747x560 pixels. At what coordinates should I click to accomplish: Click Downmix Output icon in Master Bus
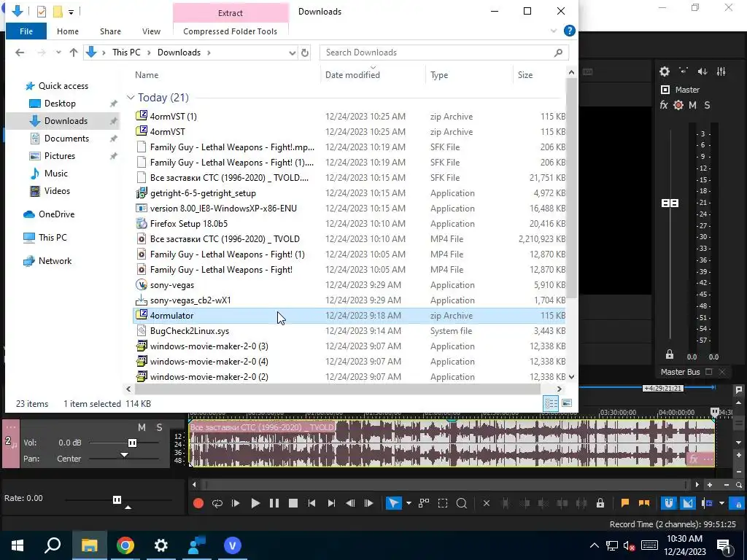[x=684, y=71]
